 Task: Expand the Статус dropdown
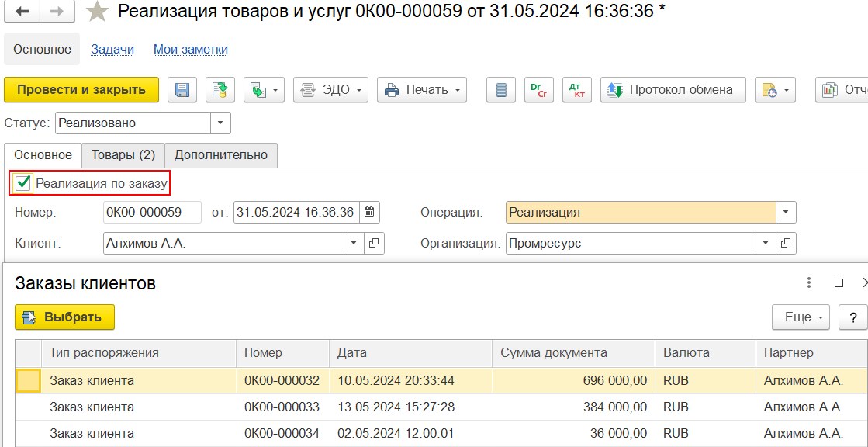click(220, 123)
